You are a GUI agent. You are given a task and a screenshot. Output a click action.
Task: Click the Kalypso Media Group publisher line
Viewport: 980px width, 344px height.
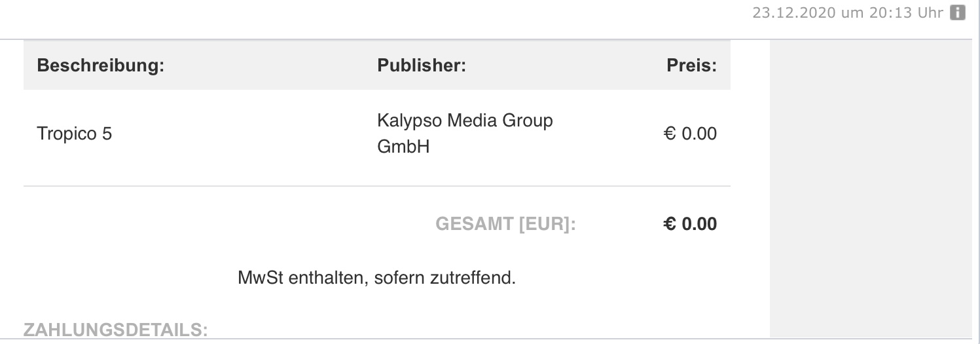point(465,121)
